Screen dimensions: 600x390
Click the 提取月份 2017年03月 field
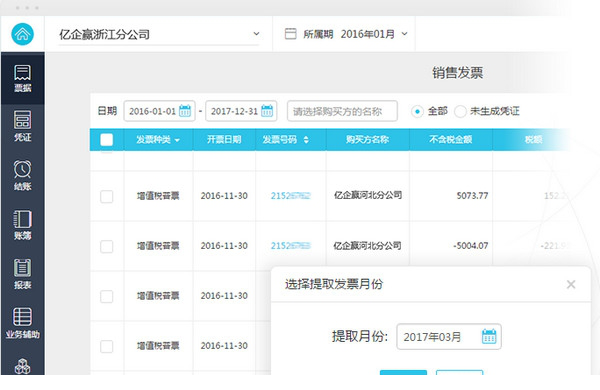point(448,336)
